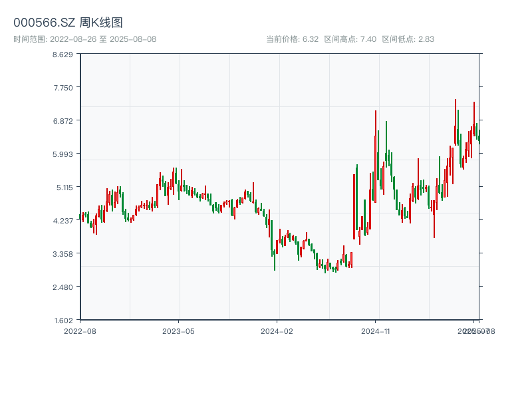Click the y-axis label 4.237
Viewport: 532px width, 399px height.
click(63, 221)
